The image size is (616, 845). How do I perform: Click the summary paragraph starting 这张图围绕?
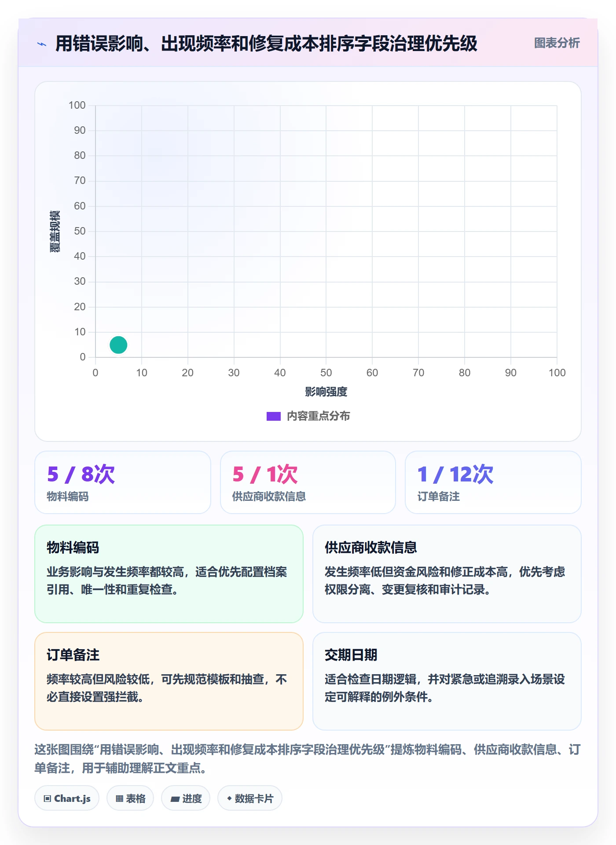pyautogui.click(x=308, y=759)
